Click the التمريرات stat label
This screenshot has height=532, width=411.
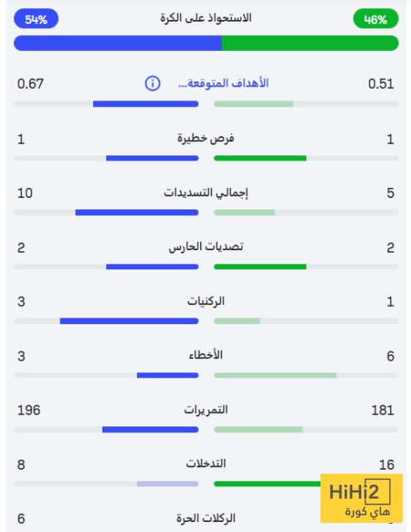point(206,410)
